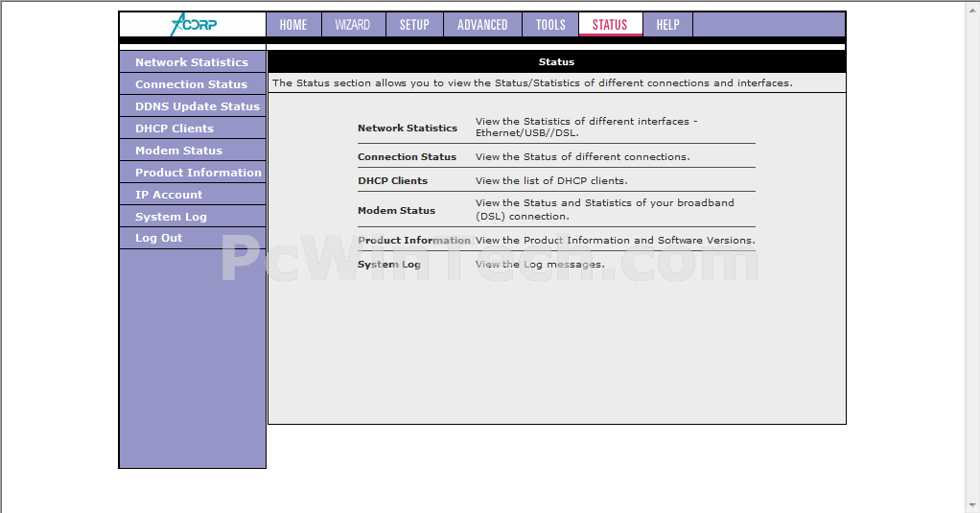Click the STATUS tab

pyautogui.click(x=610, y=24)
